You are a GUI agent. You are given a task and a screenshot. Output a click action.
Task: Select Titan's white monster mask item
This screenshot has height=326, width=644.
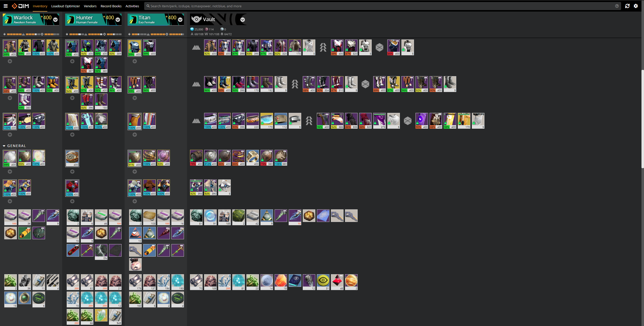tap(135, 264)
